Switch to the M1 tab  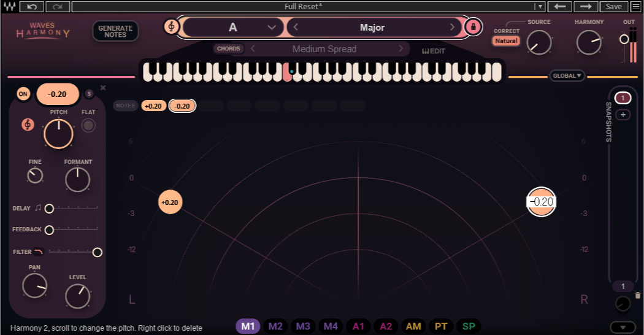coord(248,326)
